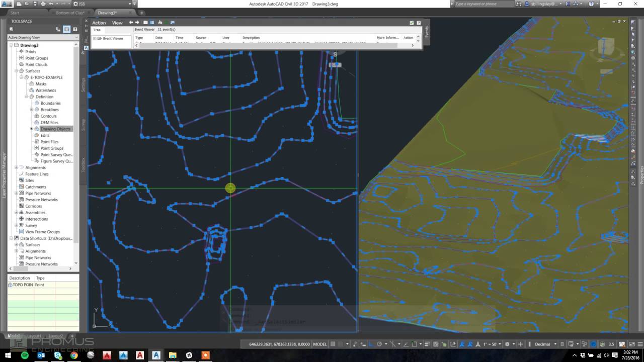Select Point Clouds tree item
Screen dimensions: 644x362
[36, 64]
